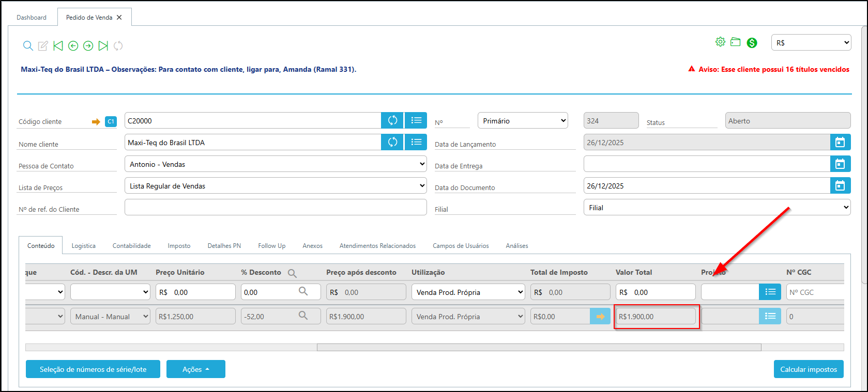This screenshot has height=392, width=868.
Task: Open the Lista de Preços dropdown
Action: (275, 186)
